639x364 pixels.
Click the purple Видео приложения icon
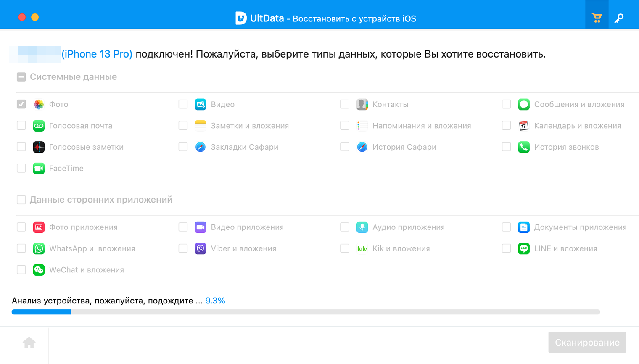pos(201,227)
